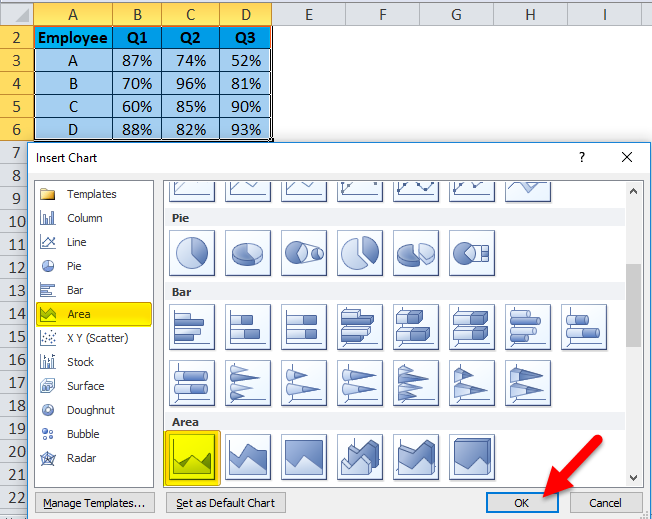Choose the Pie in 3-D chart type
Image resolution: width=652 pixels, height=519 pixels.
[248, 253]
